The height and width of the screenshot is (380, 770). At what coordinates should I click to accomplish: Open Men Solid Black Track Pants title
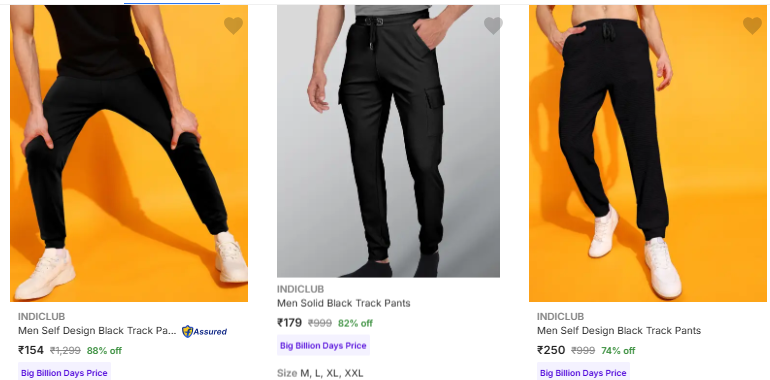point(343,303)
